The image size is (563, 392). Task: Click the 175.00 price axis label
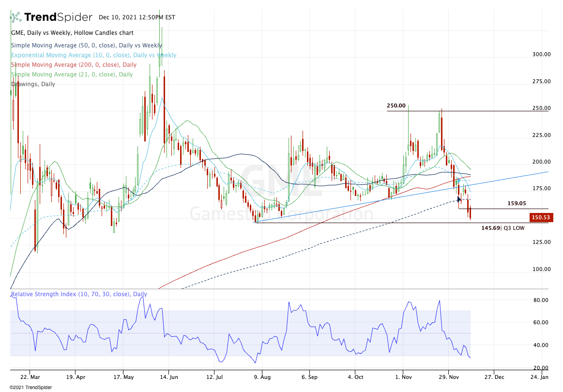click(541, 188)
